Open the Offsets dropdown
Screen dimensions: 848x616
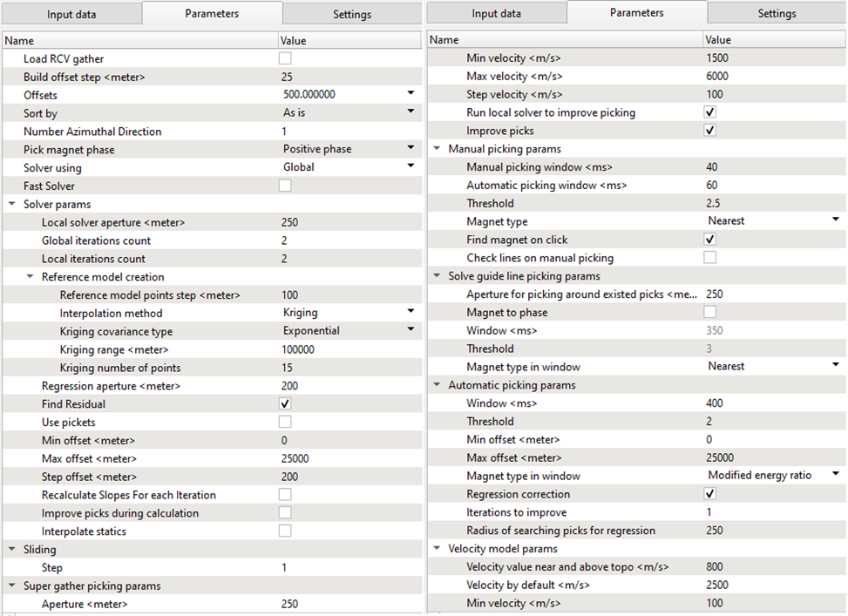(x=410, y=94)
